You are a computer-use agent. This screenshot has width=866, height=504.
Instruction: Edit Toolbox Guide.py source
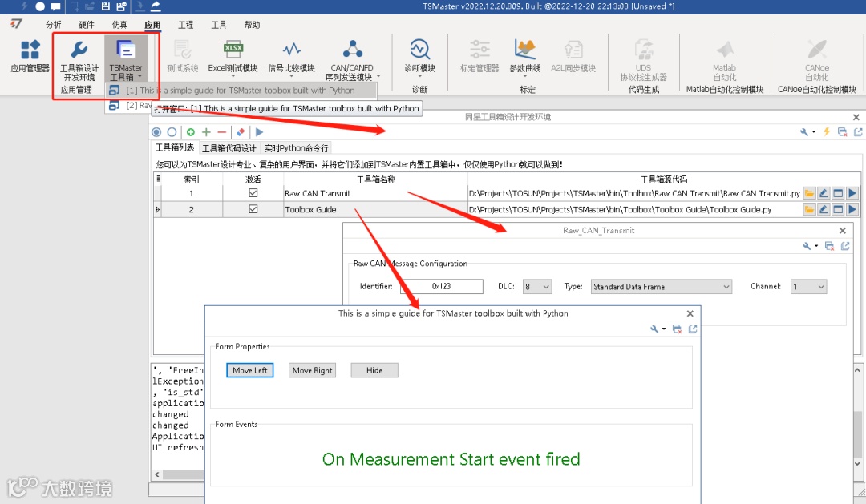point(824,209)
